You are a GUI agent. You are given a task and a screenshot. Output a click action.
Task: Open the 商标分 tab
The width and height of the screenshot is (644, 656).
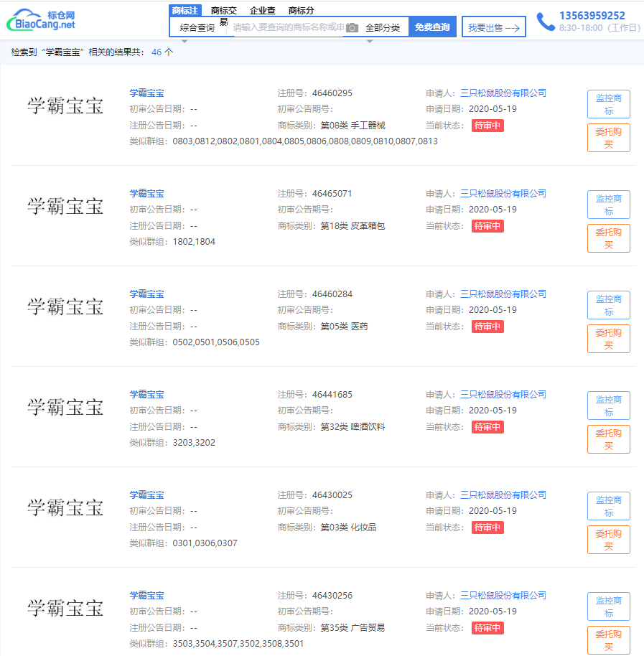point(301,11)
